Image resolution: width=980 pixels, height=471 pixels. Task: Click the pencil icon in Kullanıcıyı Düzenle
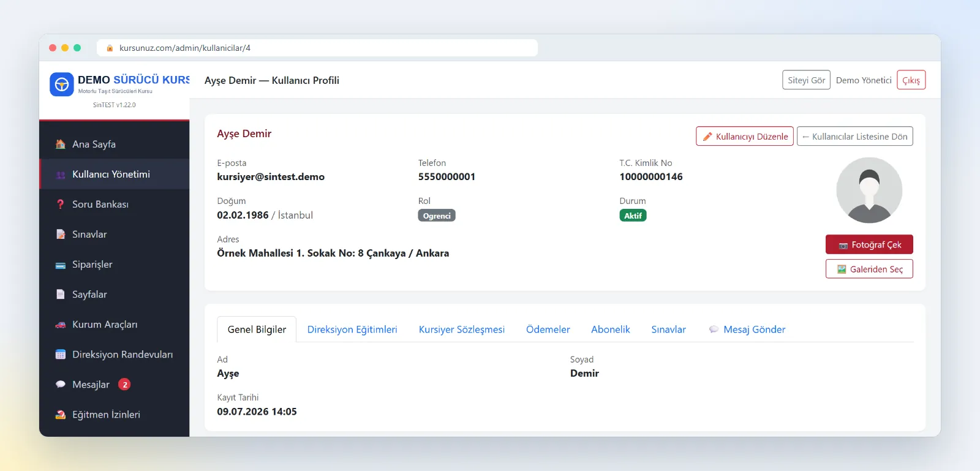[x=707, y=137]
